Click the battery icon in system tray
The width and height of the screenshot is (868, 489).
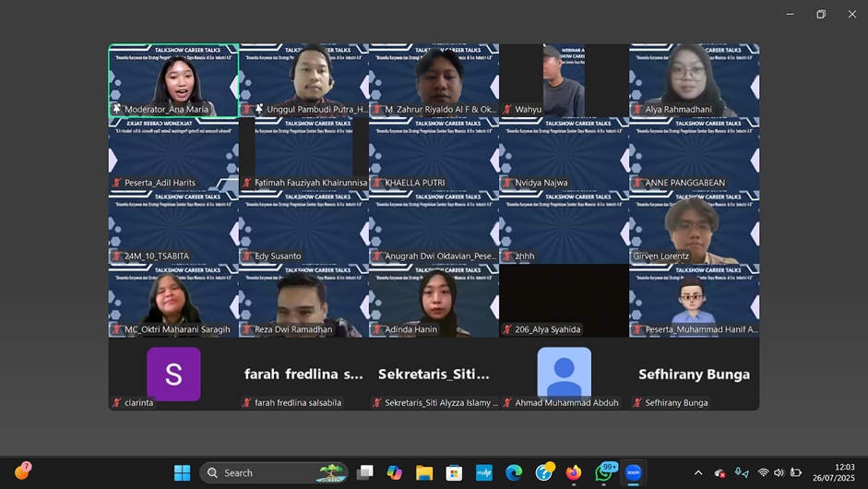(x=796, y=472)
